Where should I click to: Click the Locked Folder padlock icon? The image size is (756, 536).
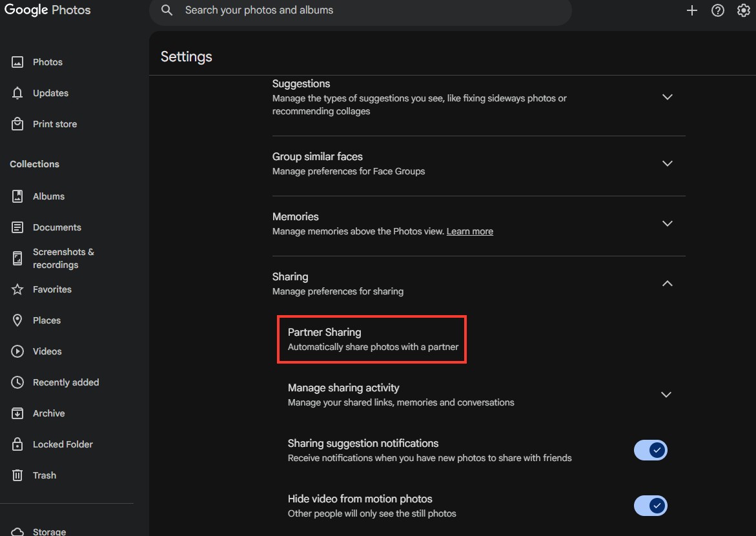tap(17, 444)
